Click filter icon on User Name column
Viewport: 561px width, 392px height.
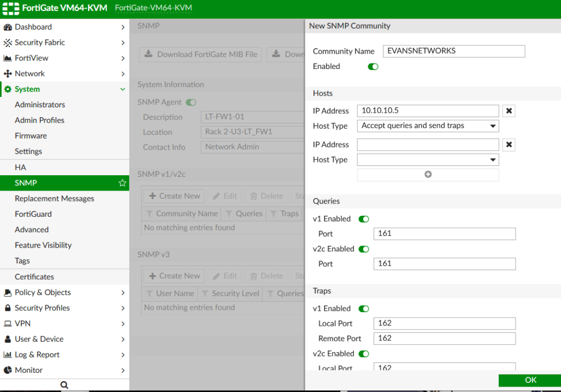click(150, 293)
